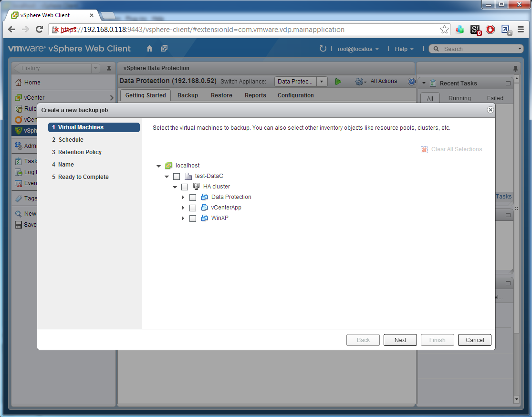Switch to the Backup tab

[x=188, y=95]
